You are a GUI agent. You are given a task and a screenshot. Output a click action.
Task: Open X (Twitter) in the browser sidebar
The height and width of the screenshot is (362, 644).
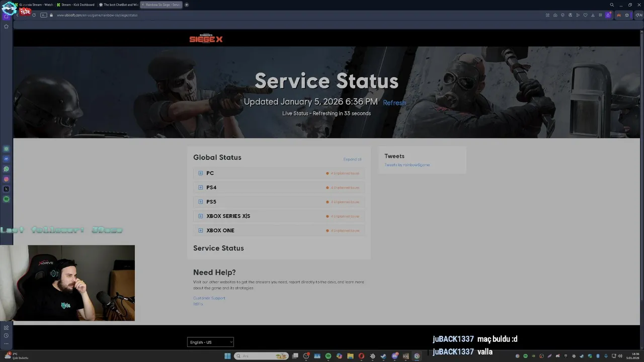click(x=6, y=189)
